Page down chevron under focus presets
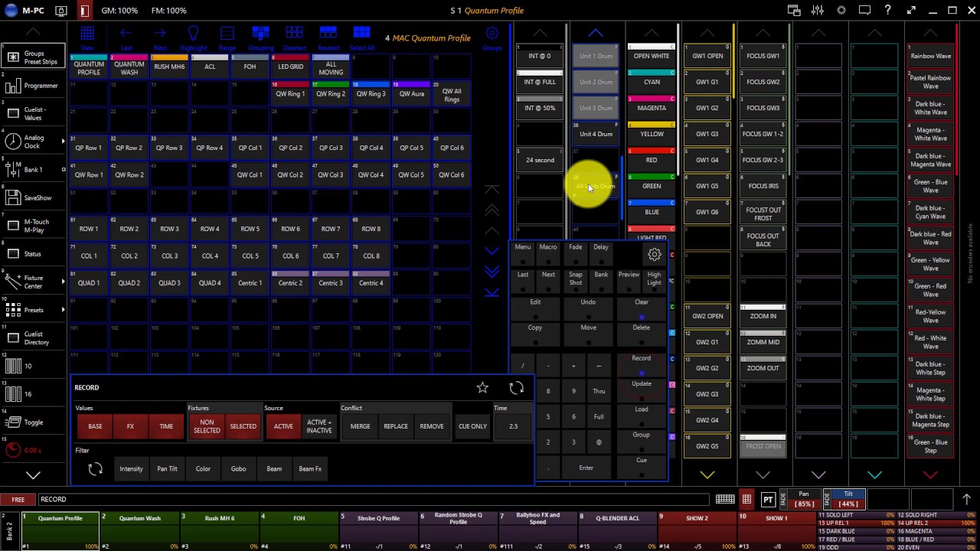980x551 pixels. tap(763, 475)
